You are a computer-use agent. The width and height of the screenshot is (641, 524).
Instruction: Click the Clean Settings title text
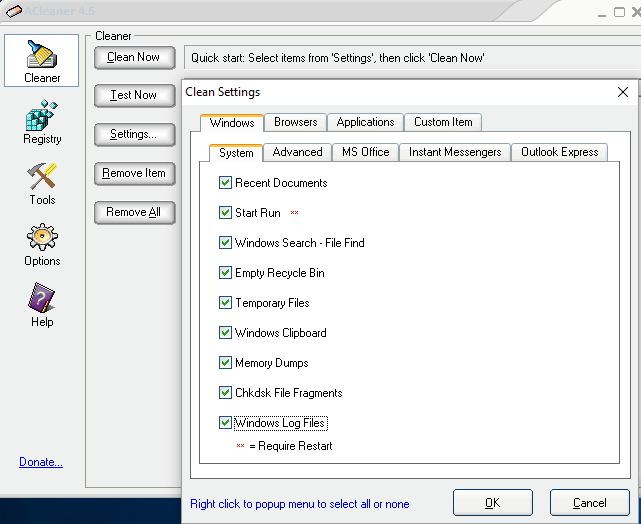click(x=222, y=92)
